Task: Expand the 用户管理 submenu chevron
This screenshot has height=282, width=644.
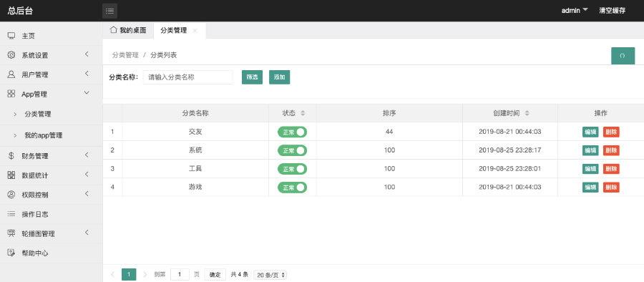Action: [x=87, y=73]
